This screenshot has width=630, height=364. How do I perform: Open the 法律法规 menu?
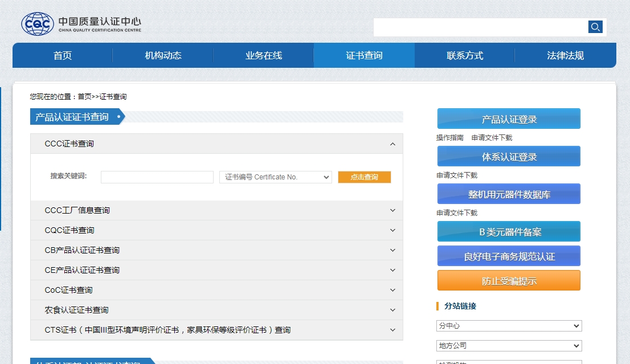pos(565,56)
